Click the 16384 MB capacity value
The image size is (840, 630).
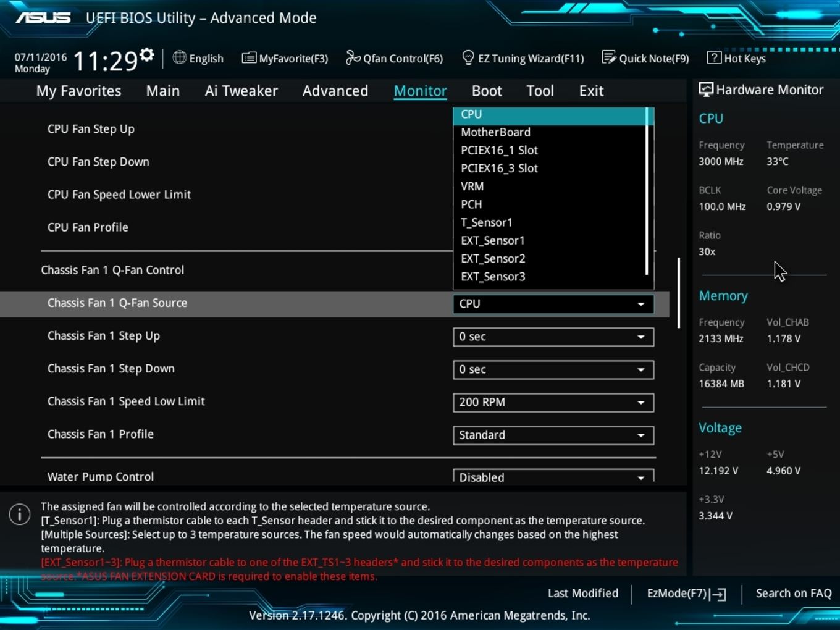tap(721, 384)
